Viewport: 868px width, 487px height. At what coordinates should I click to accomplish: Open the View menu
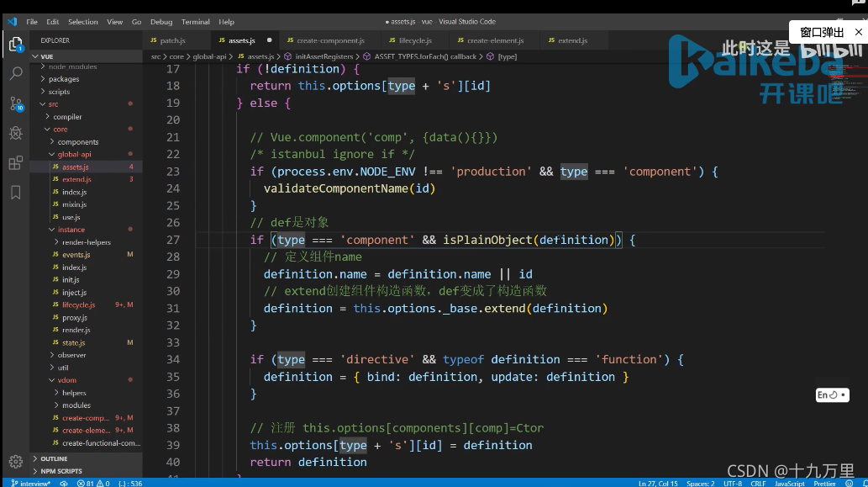(x=114, y=22)
